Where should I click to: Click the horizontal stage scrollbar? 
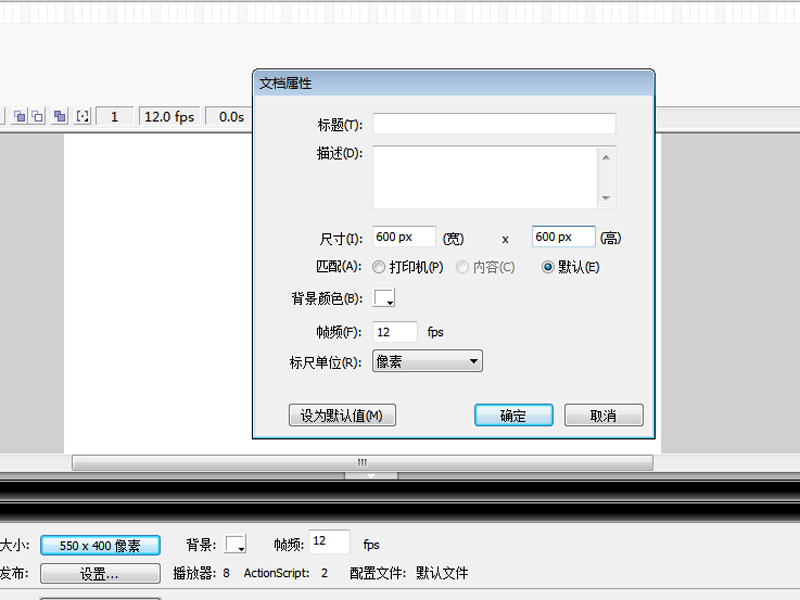[362, 463]
